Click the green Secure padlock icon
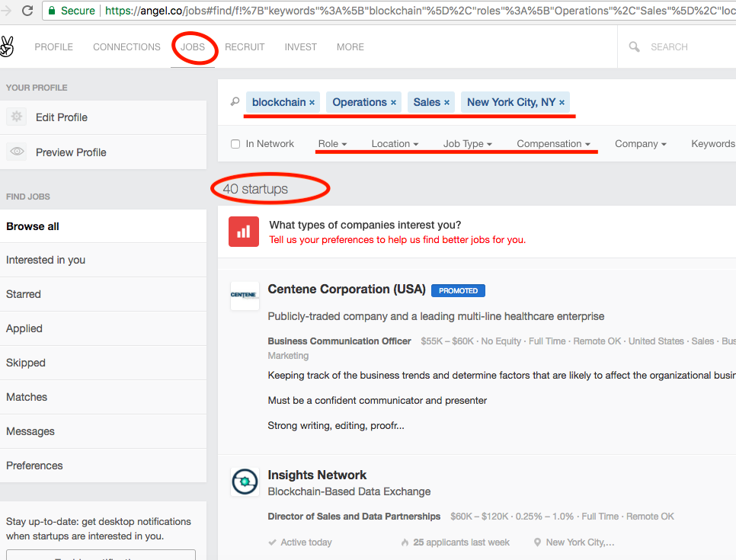Viewport: 736px width, 560px height. [52, 11]
